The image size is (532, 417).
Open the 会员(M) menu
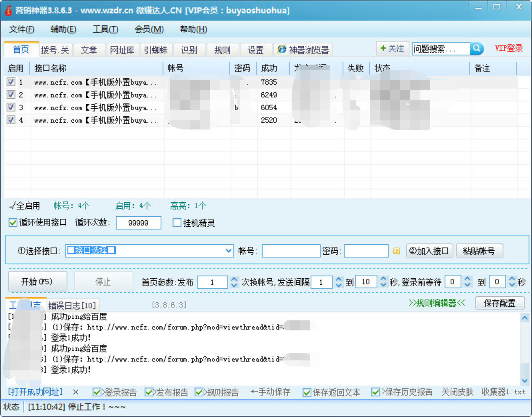tap(149, 29)
